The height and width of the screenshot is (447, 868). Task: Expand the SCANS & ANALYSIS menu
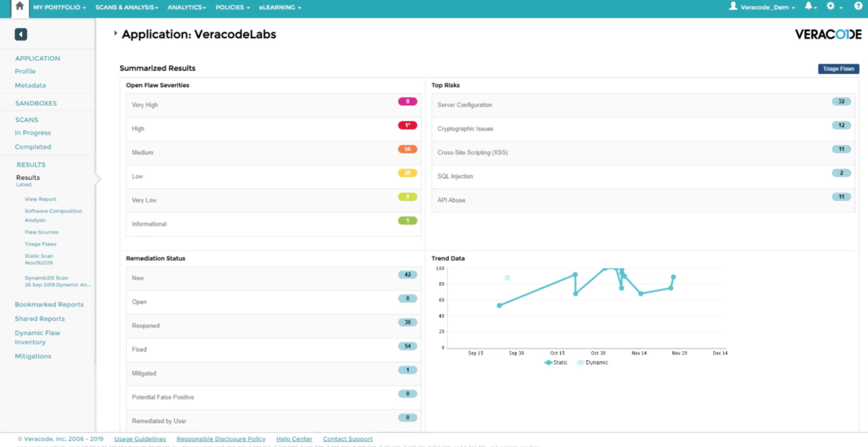[126, 8]
